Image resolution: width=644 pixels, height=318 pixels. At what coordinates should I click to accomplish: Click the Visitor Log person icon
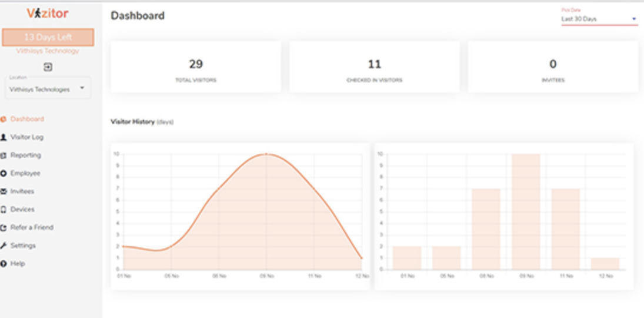coord(4,137)
